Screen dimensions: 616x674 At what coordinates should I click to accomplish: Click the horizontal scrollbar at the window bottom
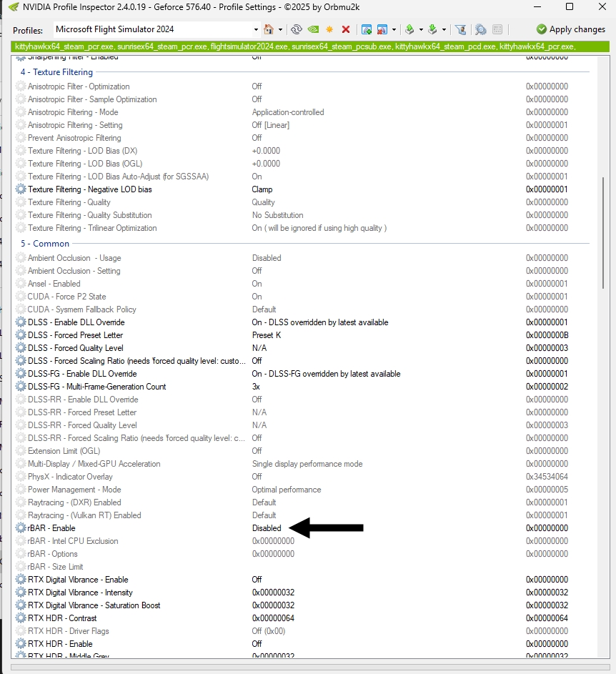(310, 668)
